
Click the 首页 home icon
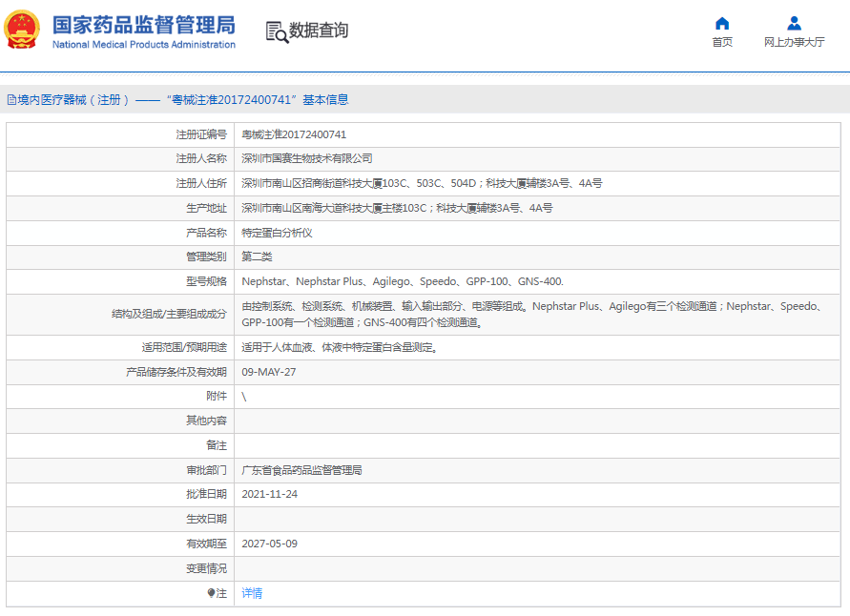pos(722,24)
